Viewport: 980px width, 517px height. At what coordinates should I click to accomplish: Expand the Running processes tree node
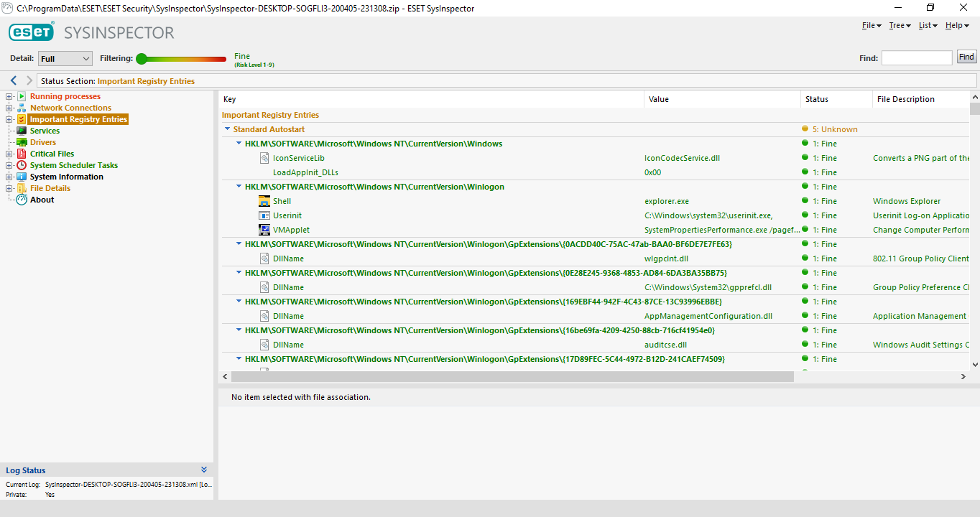[9, 96]
